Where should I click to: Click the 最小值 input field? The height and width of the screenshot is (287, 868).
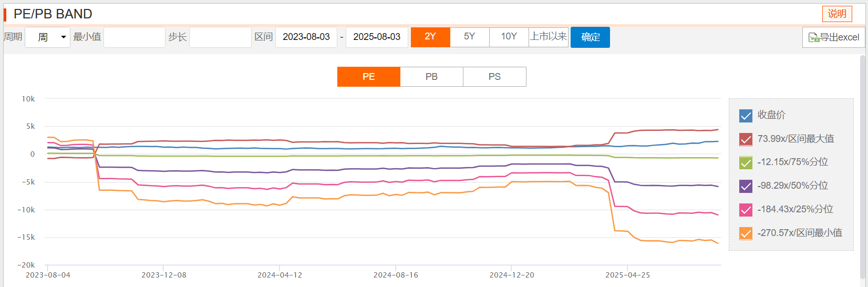pos(135,37)
